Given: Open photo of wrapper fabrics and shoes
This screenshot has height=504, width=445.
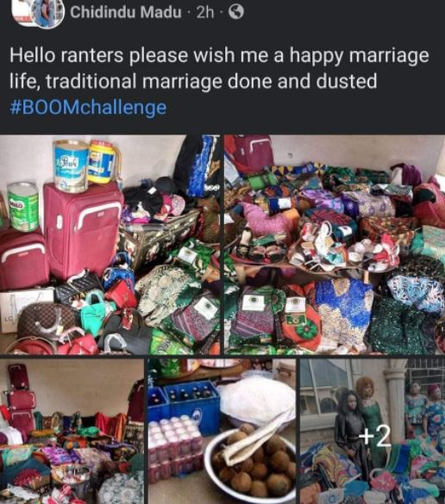Looking at the screenshot, I should pos(335,245).
